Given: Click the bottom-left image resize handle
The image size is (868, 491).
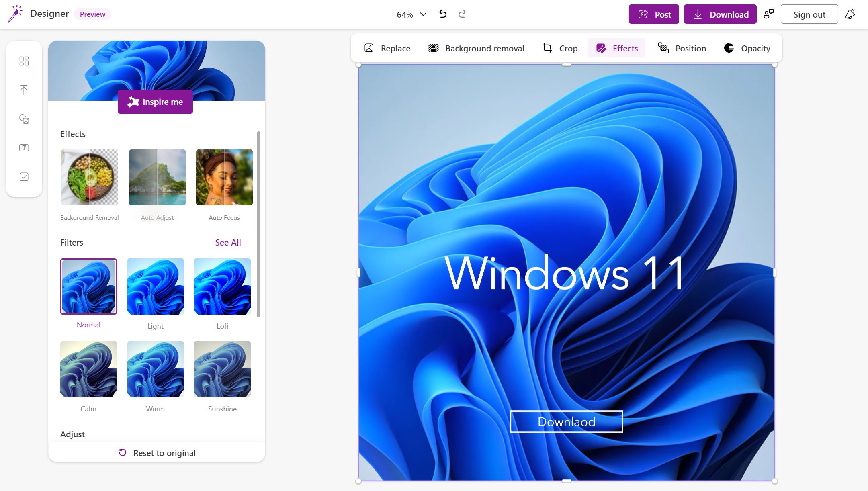Looking at the screenshot, I should (x=358, y=481).
